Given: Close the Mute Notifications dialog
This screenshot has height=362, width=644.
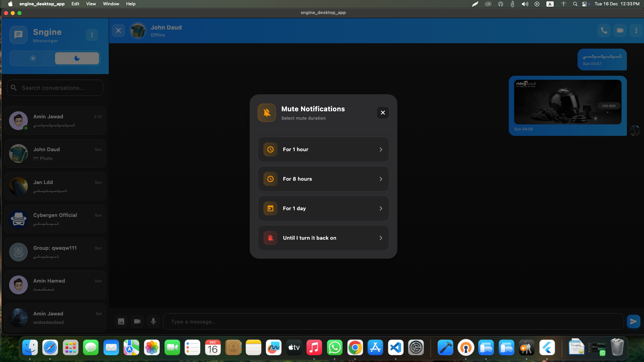Looking at the screenshot, I should click(383, 113).
